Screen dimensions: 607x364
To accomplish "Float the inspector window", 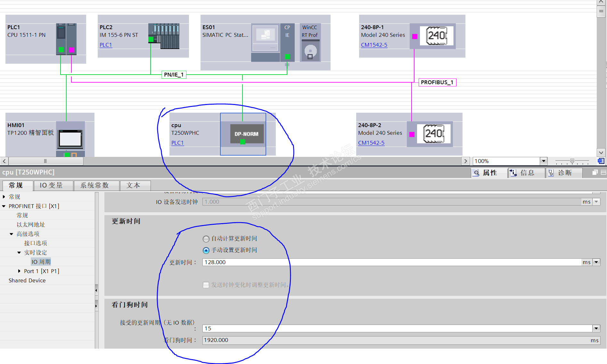I will click(x=595, y=173).
